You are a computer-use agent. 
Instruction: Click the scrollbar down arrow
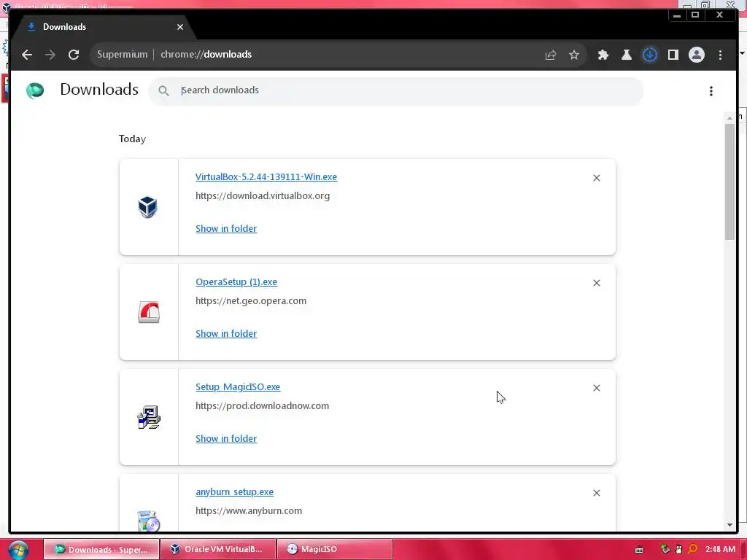pyautogui.click(x=729, y=525)
